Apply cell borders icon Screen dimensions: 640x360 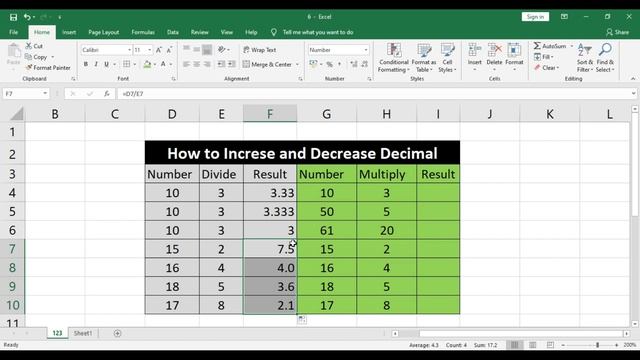127,64
